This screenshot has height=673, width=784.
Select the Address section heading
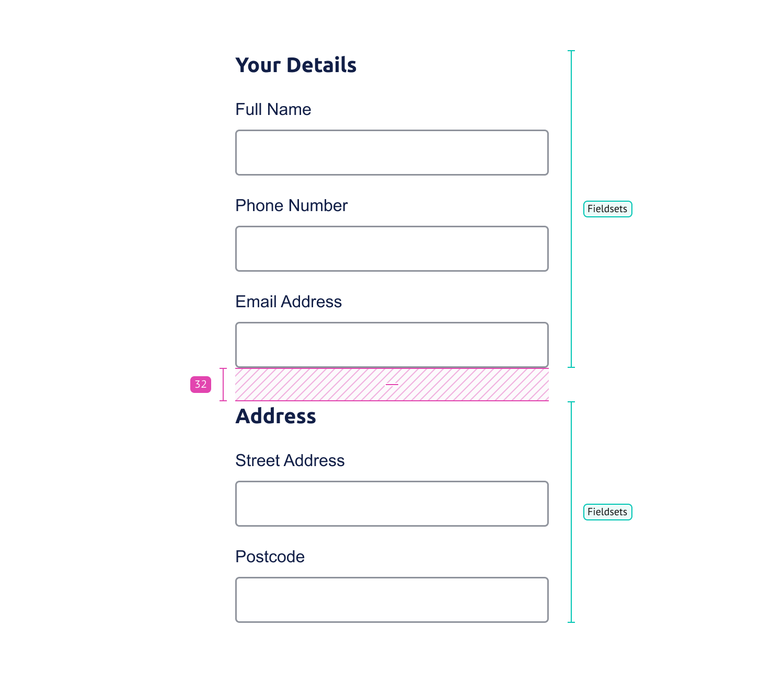[276, 416]
